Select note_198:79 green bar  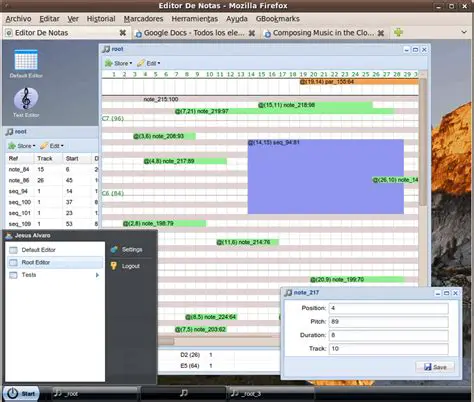coord(165,223)
